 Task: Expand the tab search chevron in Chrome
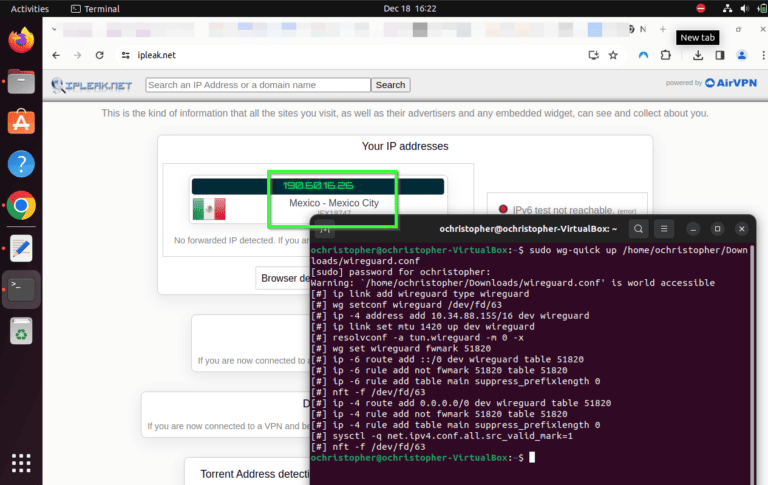54,30
